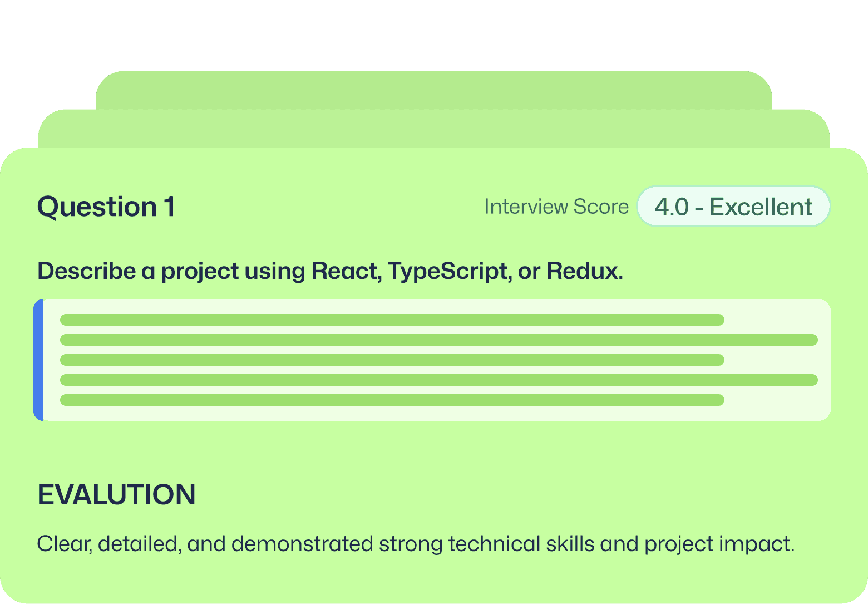Click the "4.0 - Excellent" score badge
Image resolution: width=868 pixels, height=604 pixels.
(733, 207)
